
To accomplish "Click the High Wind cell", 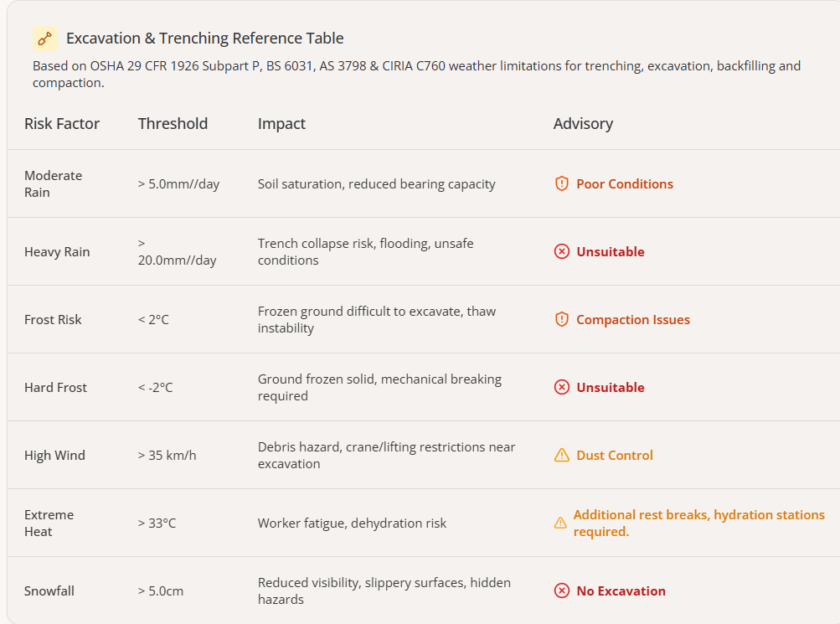I will tap(54, 456).
